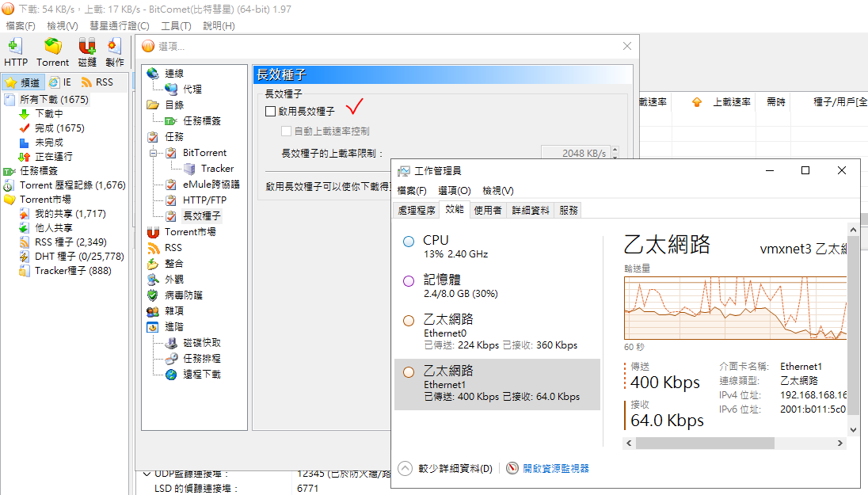Collapse the BitTorrent node in options tree
Viewport: 868px width, 495px height.
tap(154, 153)
